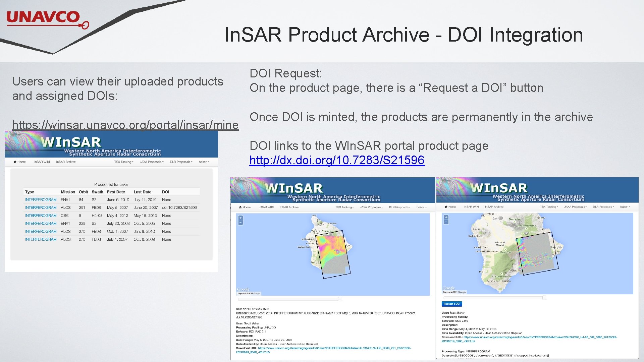Screen dimensions: 644x362
Task: Click the First Date column header
Action: pyautogui.click(x=116, y=192)
